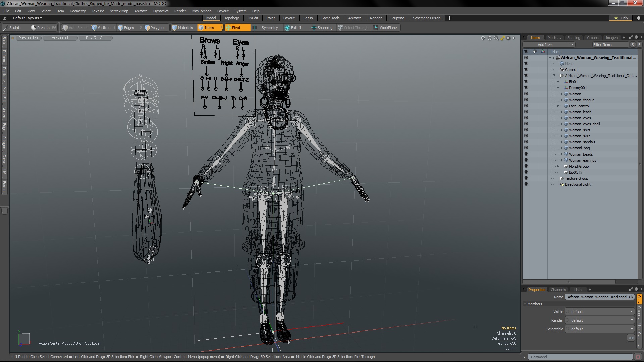Toggle visibility of the Directional Light
Image resolution: width=644 pixels, height=362 pixels.
526,184
